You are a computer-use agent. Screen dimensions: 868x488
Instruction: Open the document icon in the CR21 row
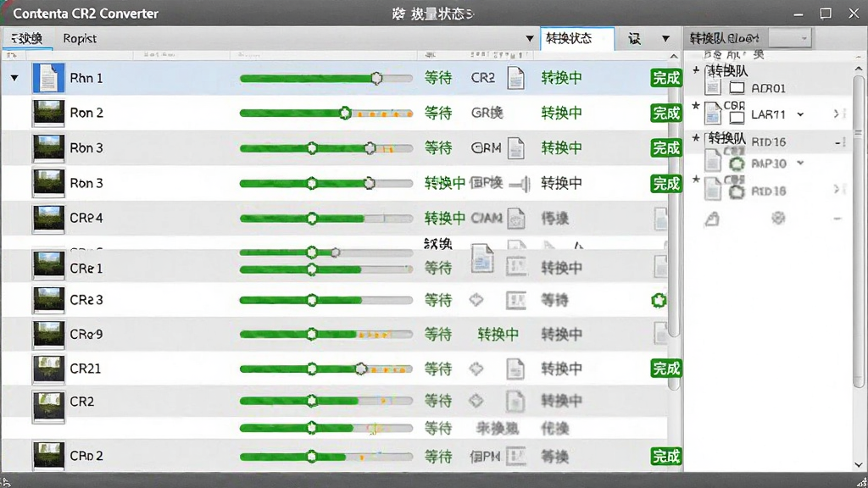pyautogui.click(x=515, y=369)
